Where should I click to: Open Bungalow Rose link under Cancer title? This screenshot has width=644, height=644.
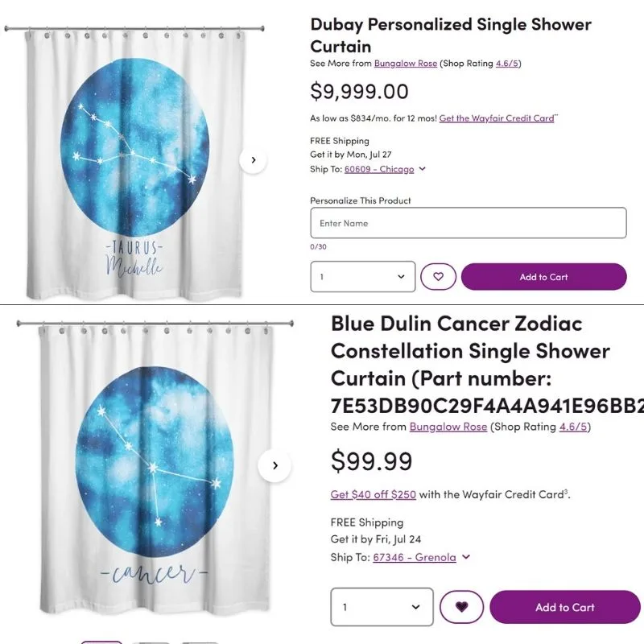pyautogui.click(x=448, y=427)
